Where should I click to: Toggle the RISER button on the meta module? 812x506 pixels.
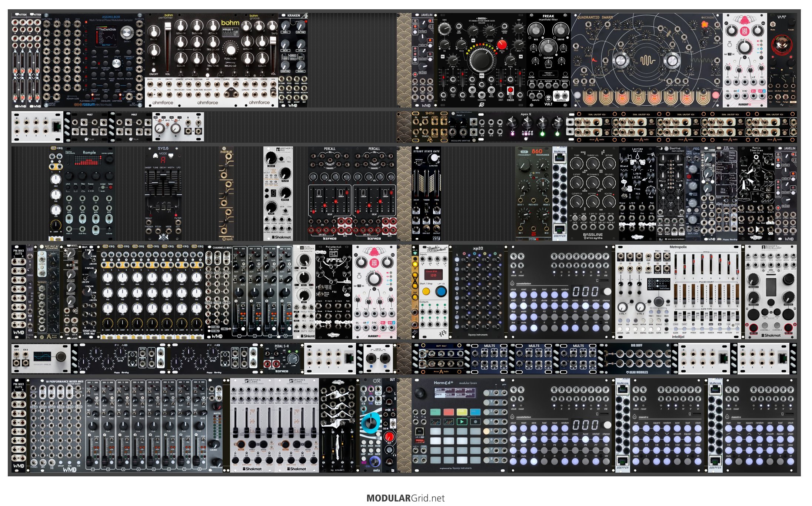tap(370, 441)
